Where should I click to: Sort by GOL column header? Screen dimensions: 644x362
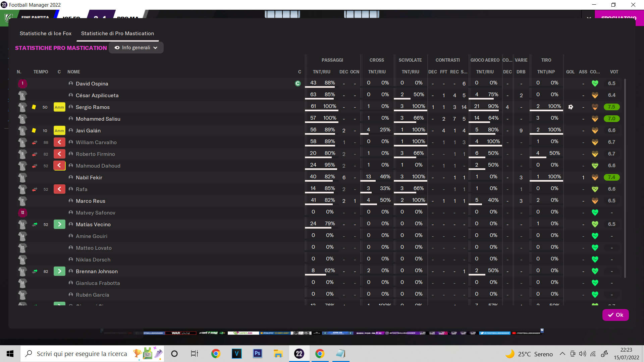[x=571, y=72]
